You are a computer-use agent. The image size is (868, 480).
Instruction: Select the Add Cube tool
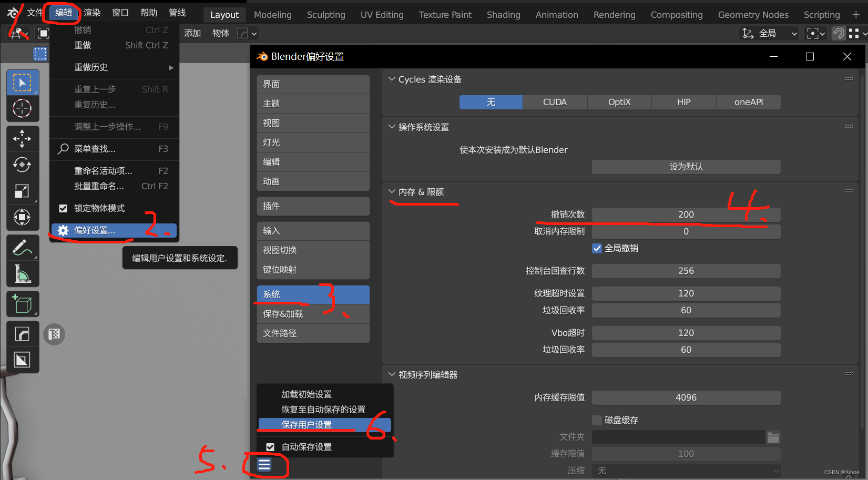click(22, 304)
